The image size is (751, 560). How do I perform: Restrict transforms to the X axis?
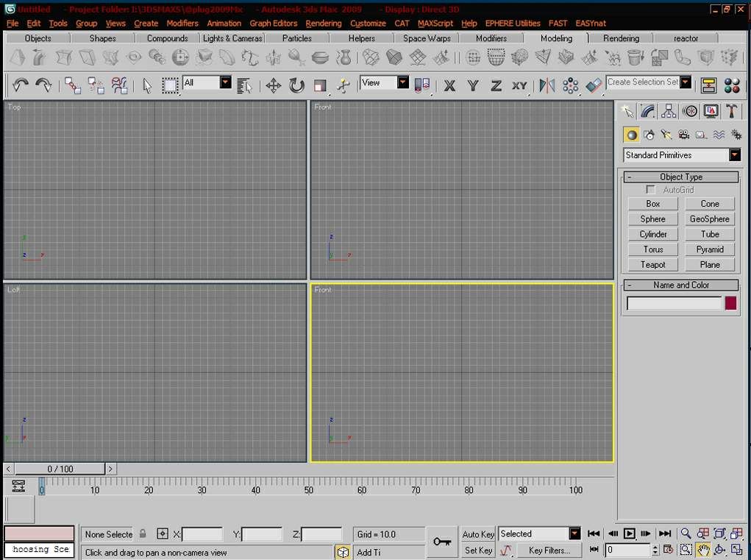(449, 86)
